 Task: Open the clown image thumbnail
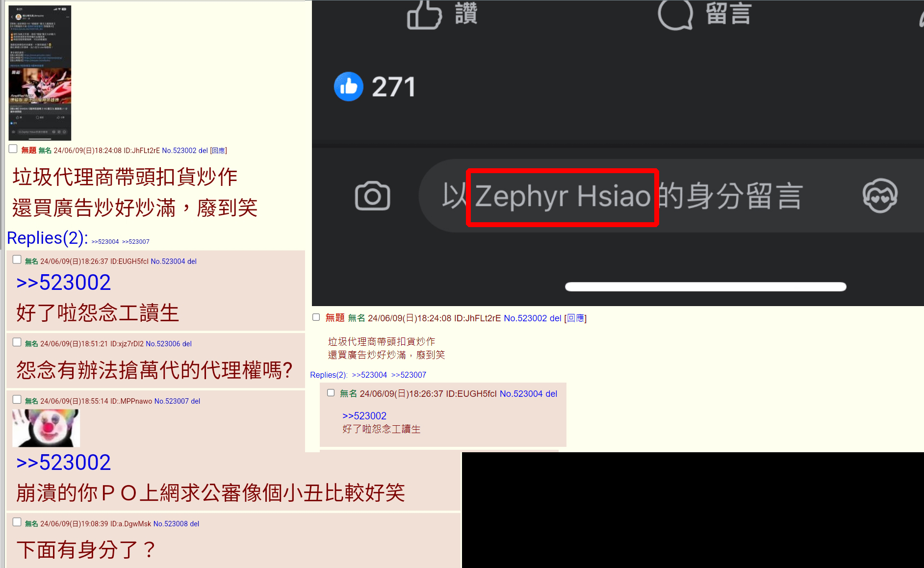click(46, 428)
